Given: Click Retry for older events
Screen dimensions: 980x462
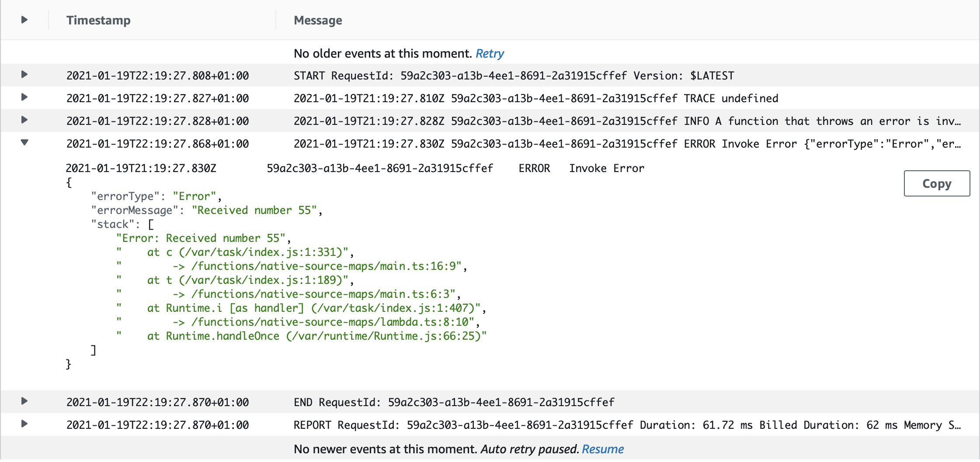Looking at the screenshot, I should point(490,54).
